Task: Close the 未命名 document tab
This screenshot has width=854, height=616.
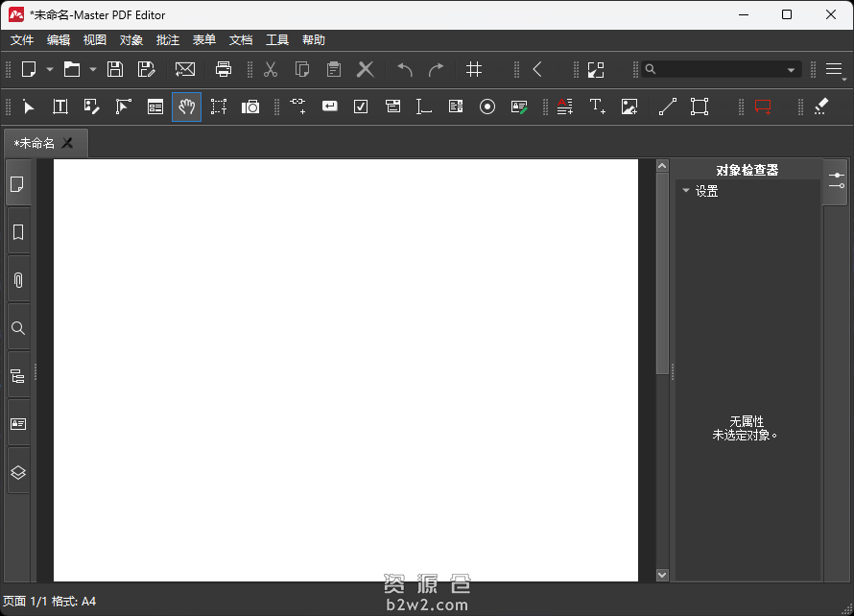Action: (x=67, y=143)
